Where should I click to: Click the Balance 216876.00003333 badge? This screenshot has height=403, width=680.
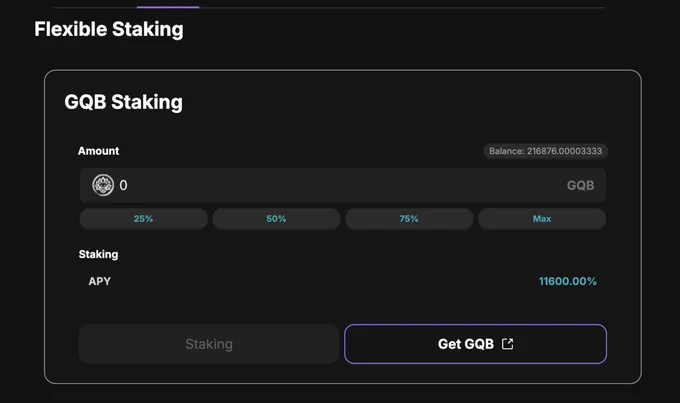[546, 151]
